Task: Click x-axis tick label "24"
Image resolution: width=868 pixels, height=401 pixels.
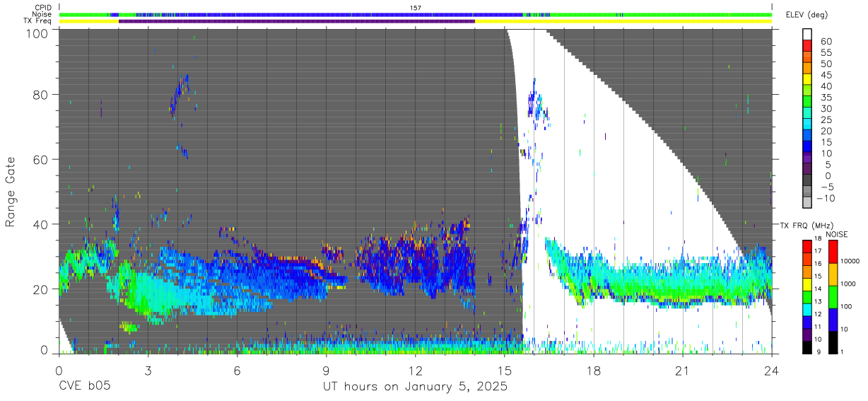Action: tap(772, 370)
